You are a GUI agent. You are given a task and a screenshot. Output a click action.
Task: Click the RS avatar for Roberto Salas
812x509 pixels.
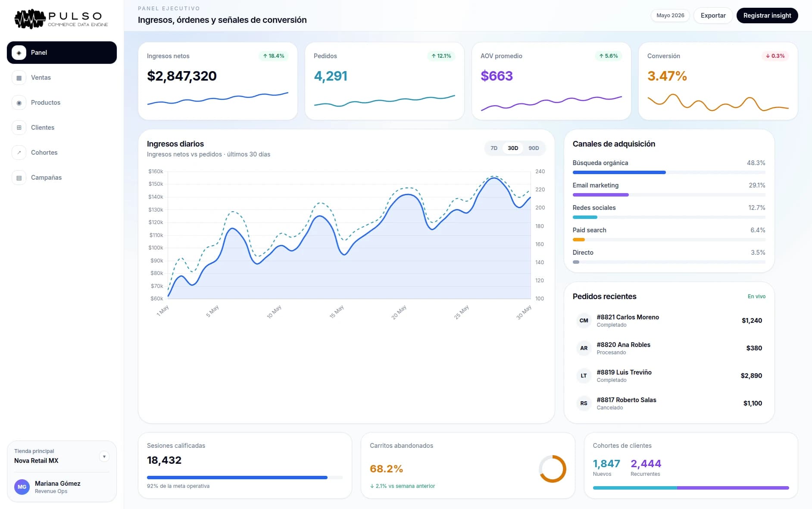584,403
